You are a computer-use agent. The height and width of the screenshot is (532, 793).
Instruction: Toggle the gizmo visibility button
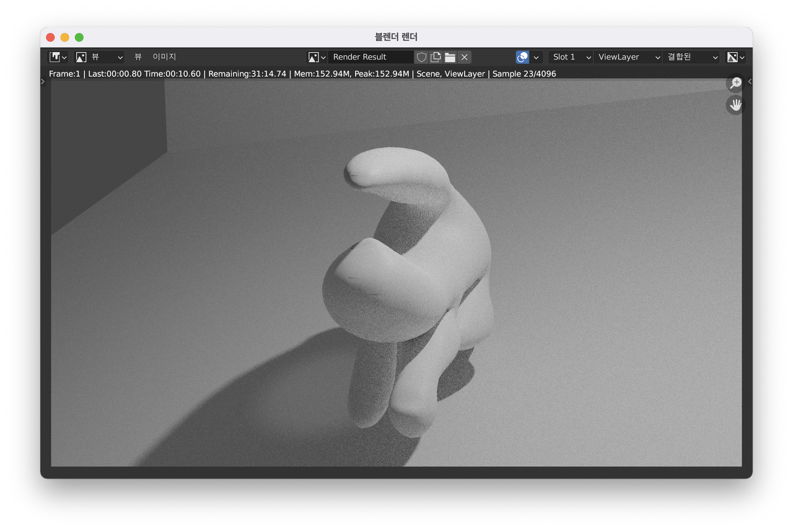[522, 57]
